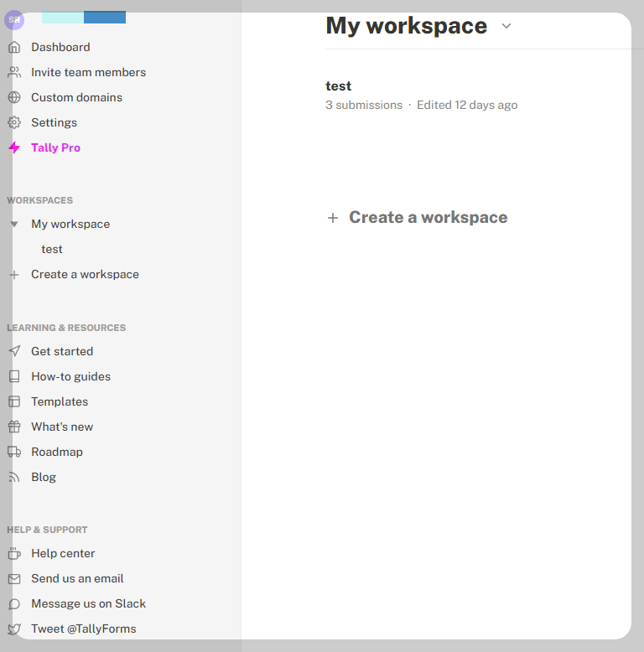Select My workspace in the sidebar
The width and height of the screenshot is (644, 652).
click(70, 224)
